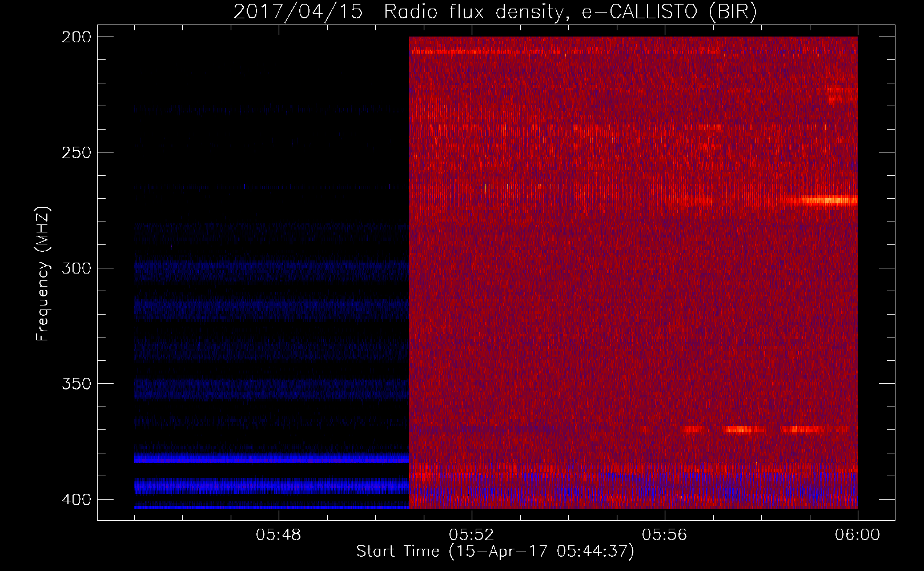Click the 05:56 time tick label
The image size is (924, 571).
[665, 535]
